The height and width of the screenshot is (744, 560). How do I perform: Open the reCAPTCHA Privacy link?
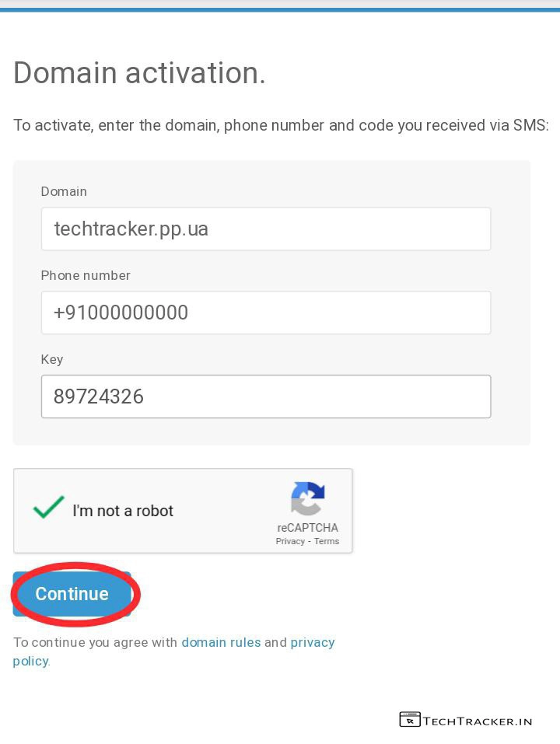coord(290,541)
